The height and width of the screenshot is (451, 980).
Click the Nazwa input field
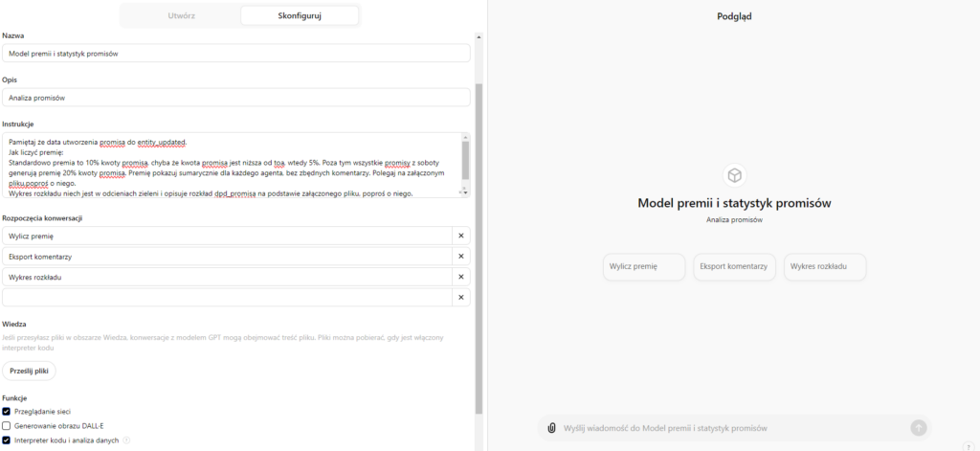tap(235, 54)
